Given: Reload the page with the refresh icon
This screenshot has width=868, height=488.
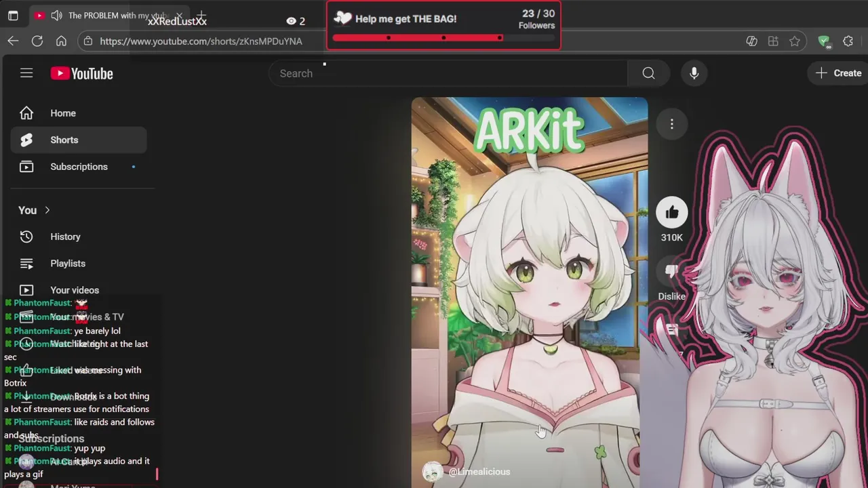Looking at the screenshot, I should [x=37, y=41].
